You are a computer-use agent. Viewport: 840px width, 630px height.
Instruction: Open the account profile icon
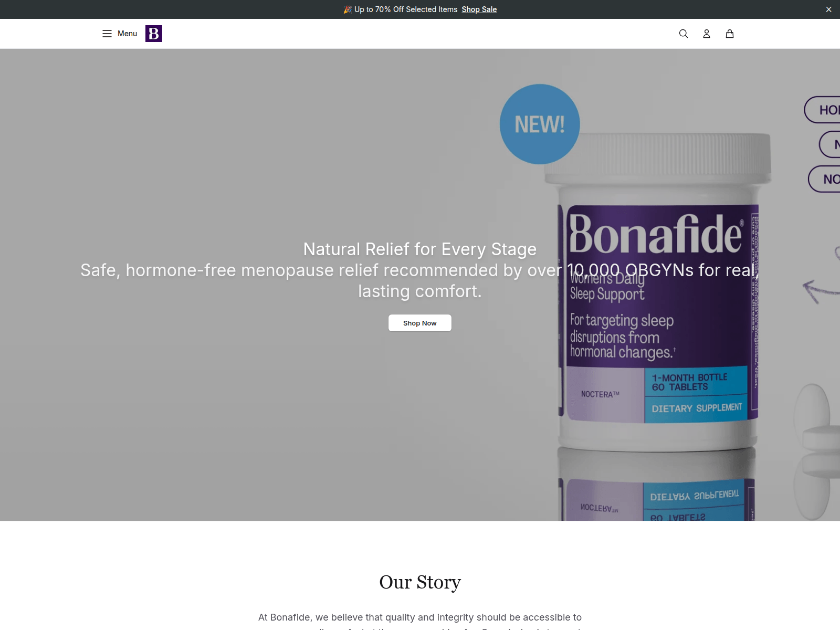click(707, 34)
